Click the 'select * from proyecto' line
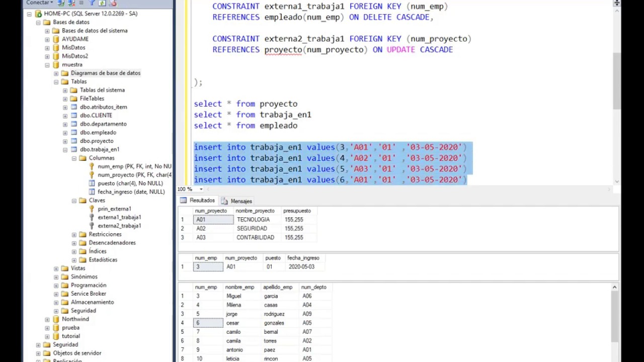644x362 pixels. pos(246,104)
